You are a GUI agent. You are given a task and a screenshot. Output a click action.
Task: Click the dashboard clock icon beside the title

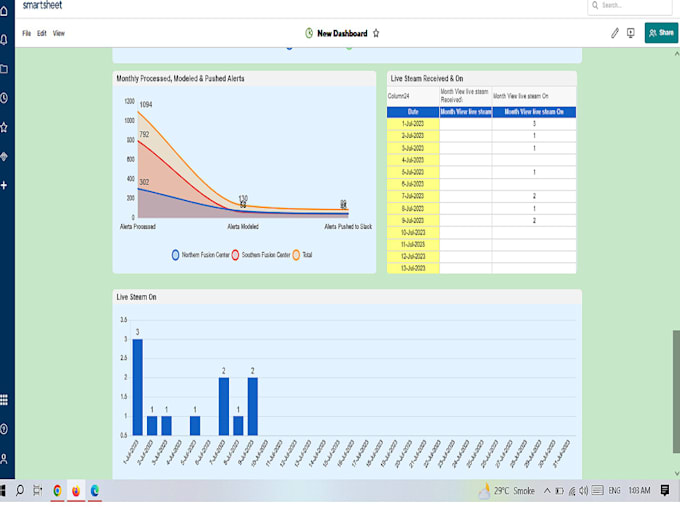point(309,33)
